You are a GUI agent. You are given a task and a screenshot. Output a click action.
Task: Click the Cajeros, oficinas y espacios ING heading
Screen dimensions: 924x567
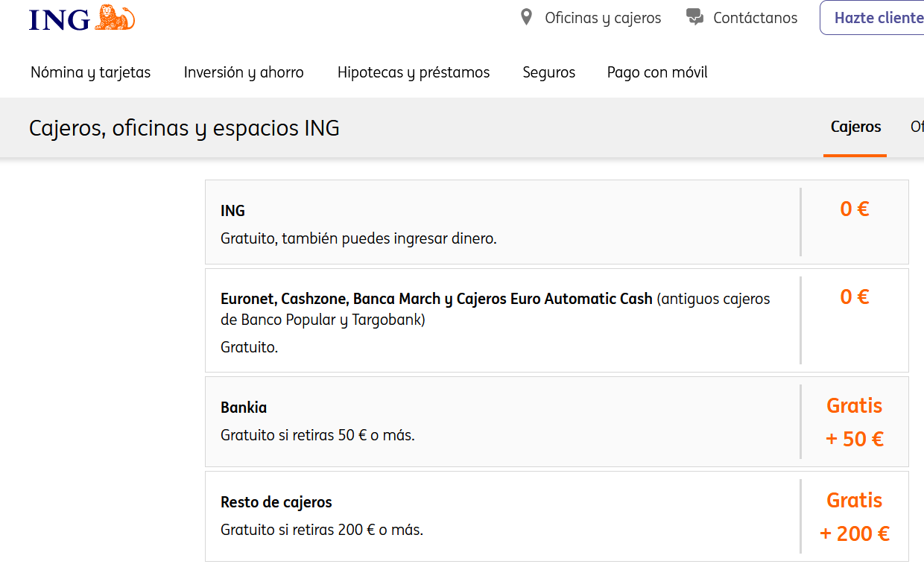tap(184, 128)
